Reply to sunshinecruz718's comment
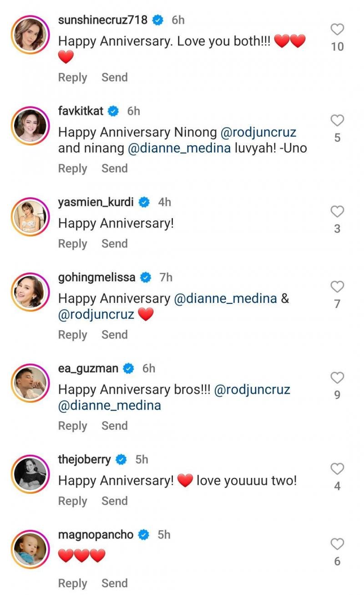 72,77
